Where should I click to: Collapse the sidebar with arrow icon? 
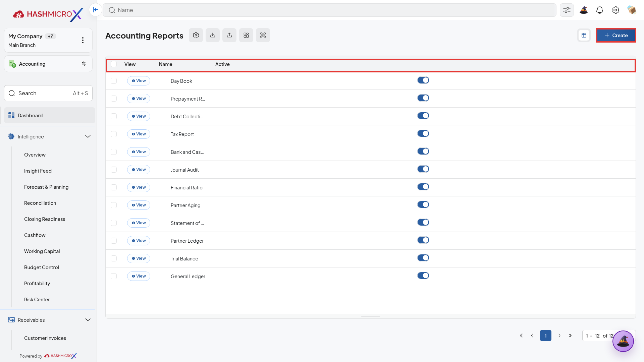96,10
